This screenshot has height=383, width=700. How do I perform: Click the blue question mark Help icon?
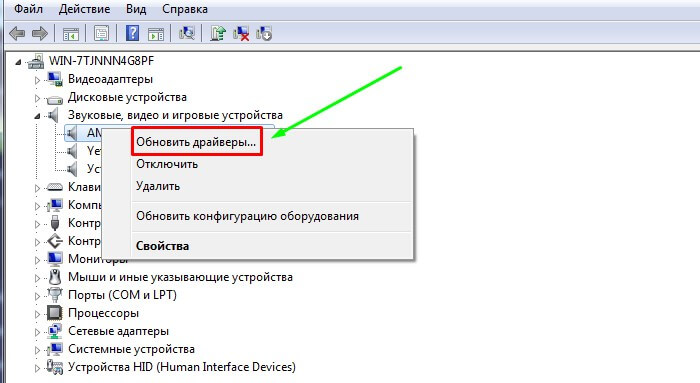click(x=132, y=33)
